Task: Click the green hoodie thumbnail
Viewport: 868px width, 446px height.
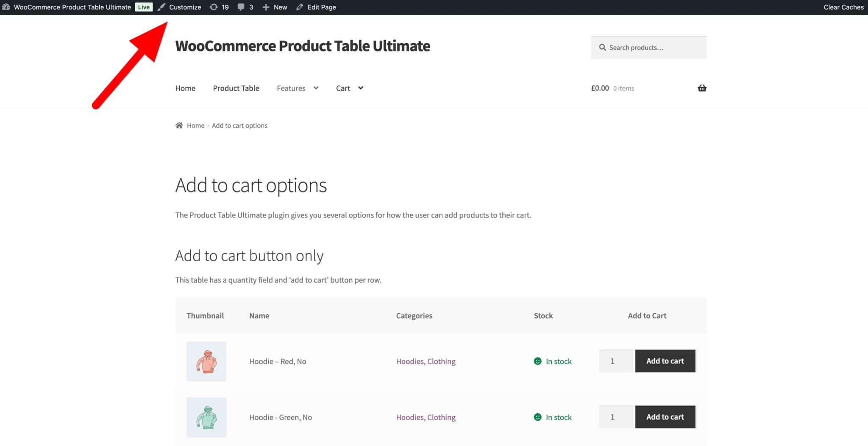Action: (206, 418)
